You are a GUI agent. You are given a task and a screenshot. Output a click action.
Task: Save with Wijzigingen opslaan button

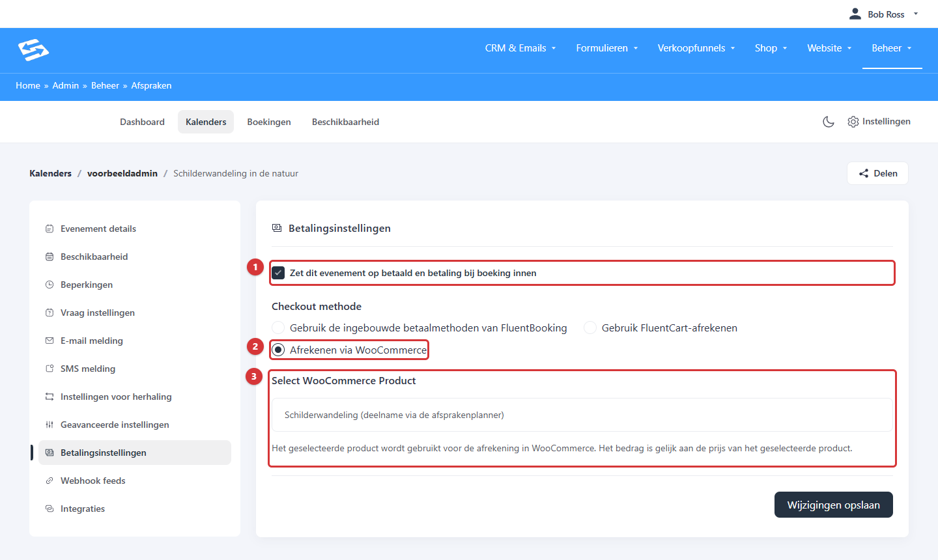833,505
